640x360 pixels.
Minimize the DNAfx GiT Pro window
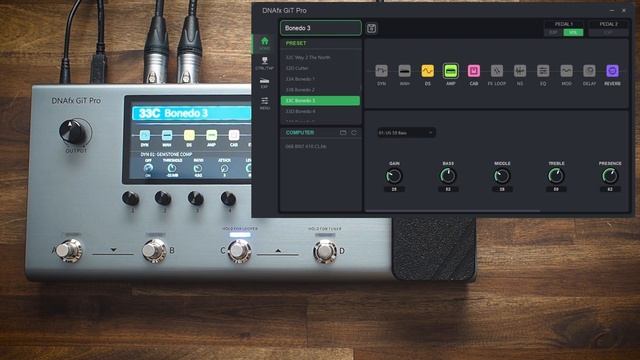611,10
